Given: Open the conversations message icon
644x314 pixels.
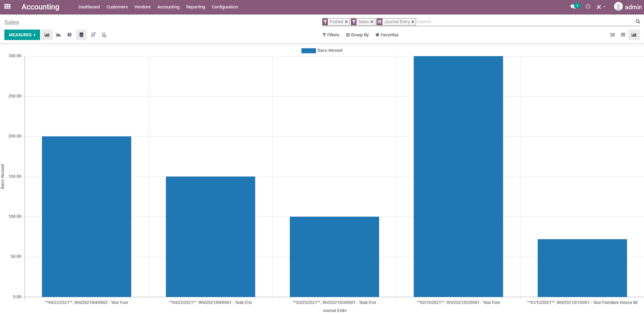Looking at the screenshot, I should [573, 7].
